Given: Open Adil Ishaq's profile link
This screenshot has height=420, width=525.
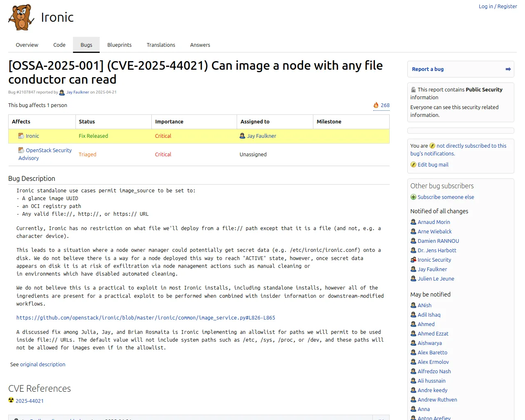Looking at the screenshot, I should [429, 315].
